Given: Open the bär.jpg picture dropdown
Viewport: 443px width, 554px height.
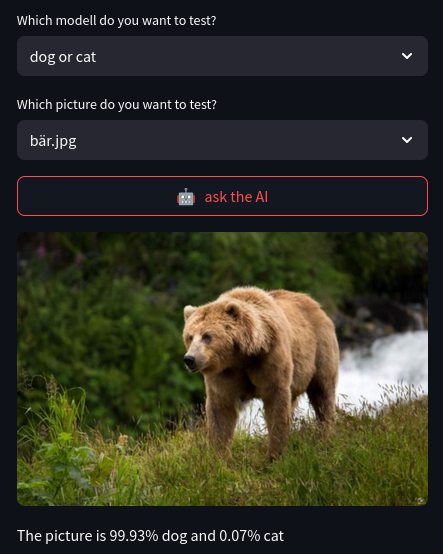Looking at the screenshot, I should pyautogui.click(x=223, y=140).
